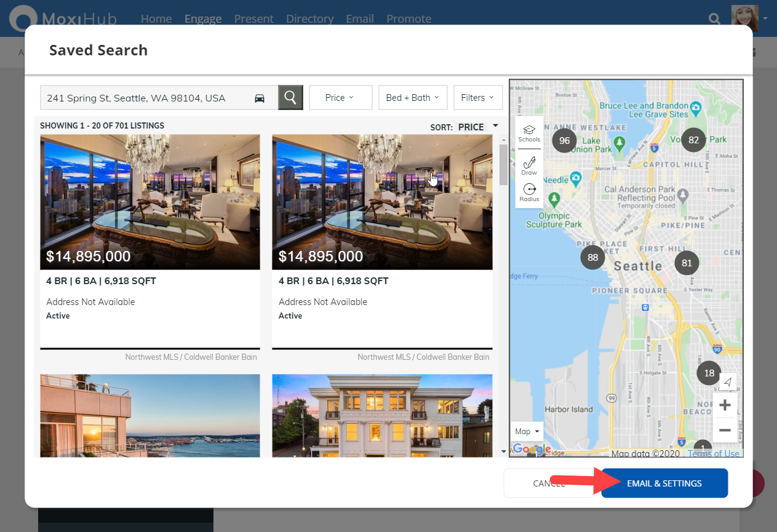
Task: Open the Directory menu item
Action: tap(309, 18)
